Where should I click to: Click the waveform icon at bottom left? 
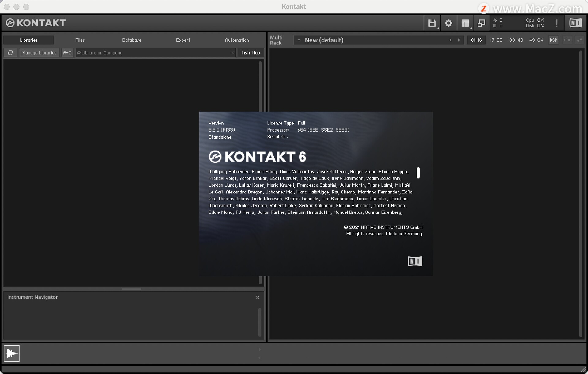click(x=12, y=353)
